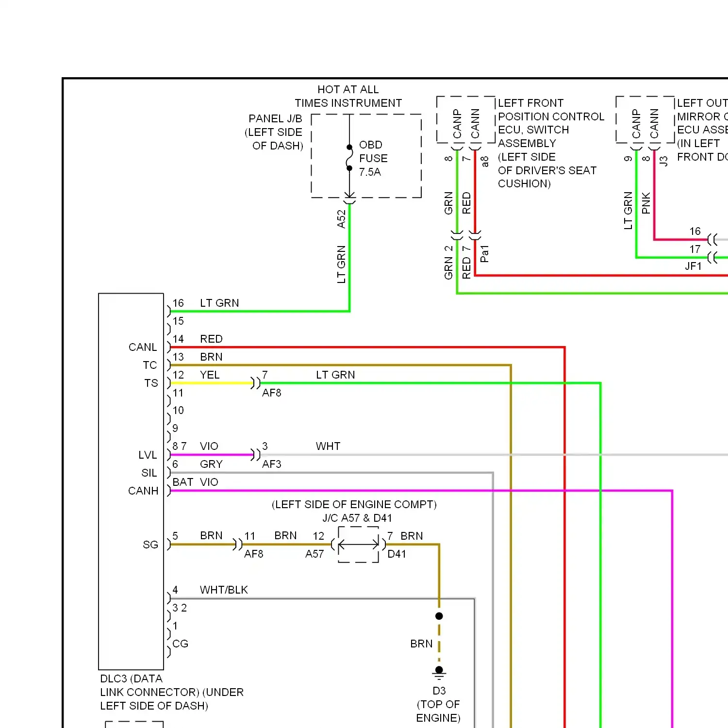Screen dimensions: 728x728
Task: Select the RED label at pin 14
Action: 211,339
